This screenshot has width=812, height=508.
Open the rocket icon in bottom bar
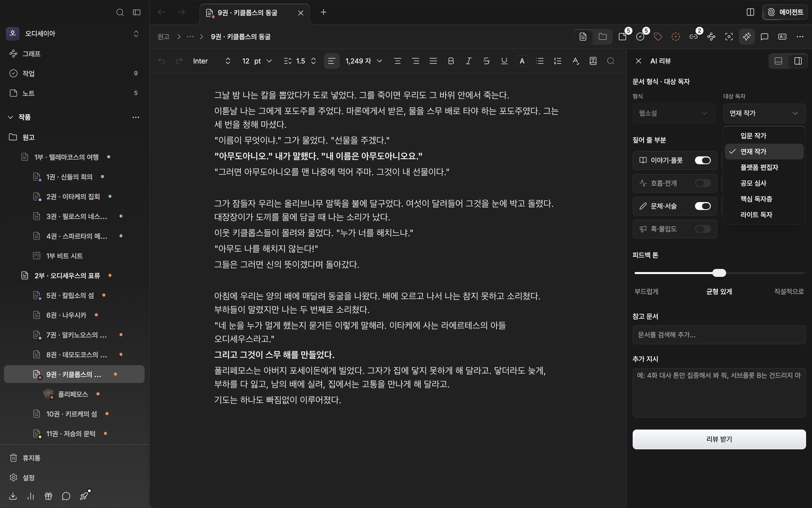coord(84,496)
